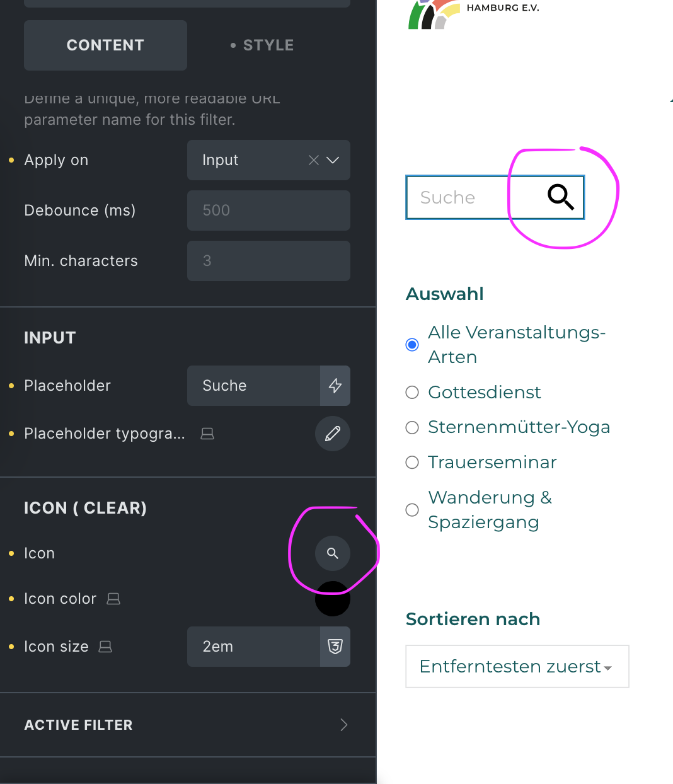Toggle the responsive breakpoint icon next to Icon color
673x784 pixels.
113,599
